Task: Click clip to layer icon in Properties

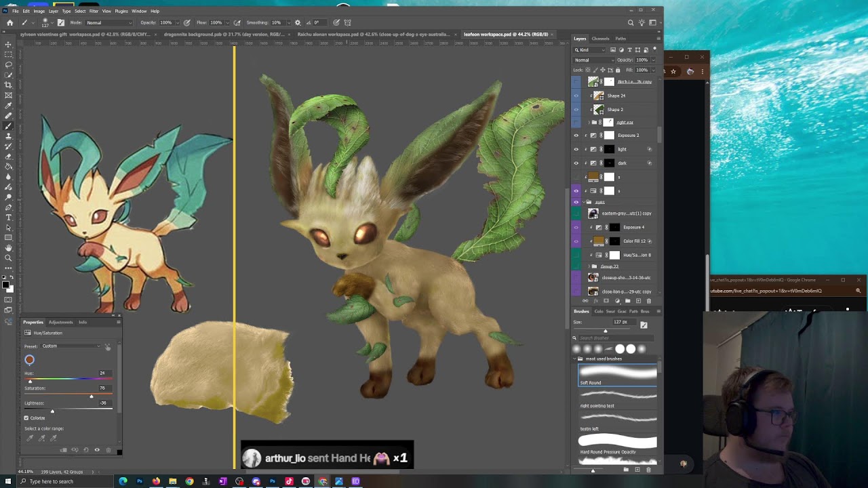Action: (x=64, y=450)
